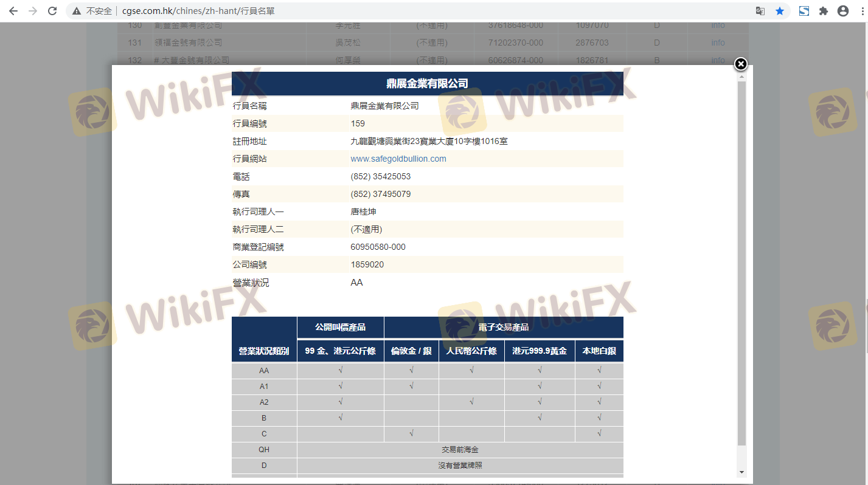
Task: Click the QH category row label
Action: tap(264, 450)
